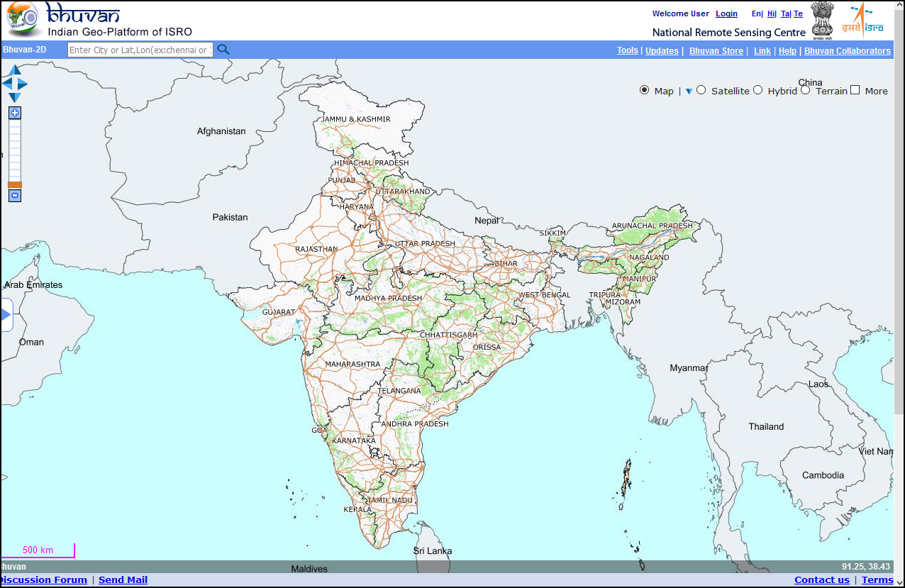The width and height of the screenshot is (905, 588).
Task: Open the Contact us link
Action: pyautogui.click(x=821, y=579)
